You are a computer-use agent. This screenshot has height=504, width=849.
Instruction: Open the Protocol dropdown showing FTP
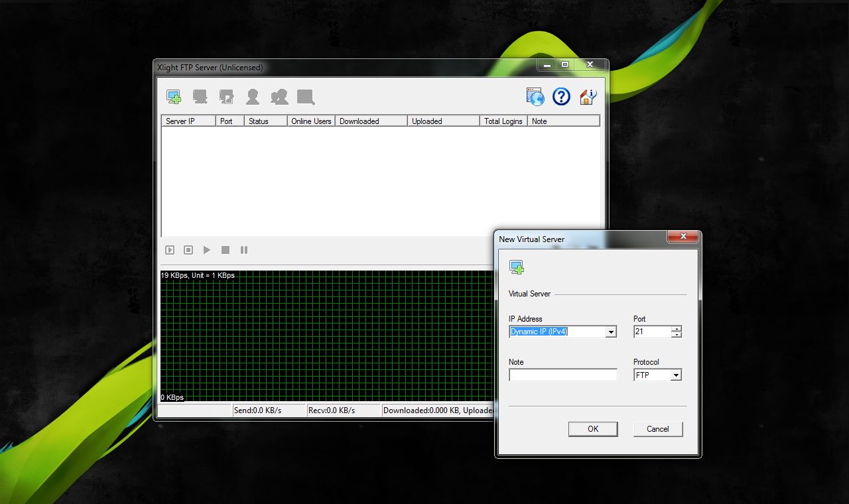coord(676,375)
